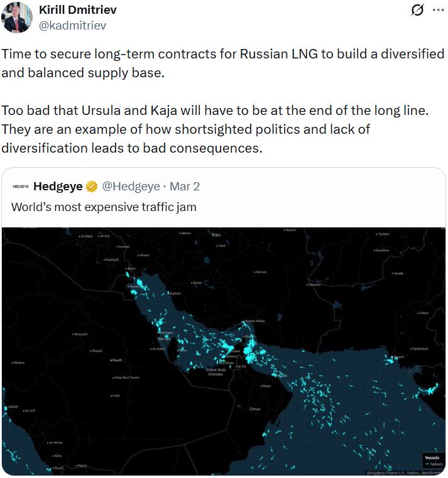448x478 pixels.
Task: Click the Iran label on the map
Action: (x=217, y=235)
